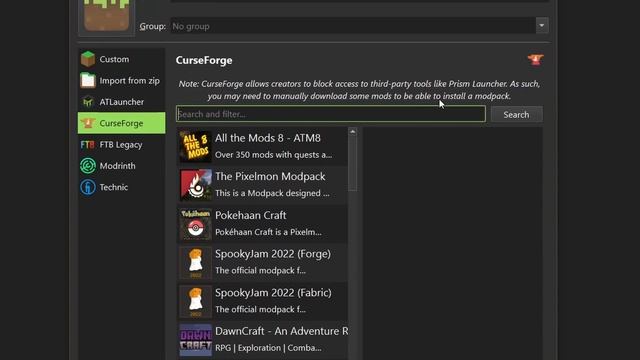Open the FTB Legacy page

click(121, 144)
